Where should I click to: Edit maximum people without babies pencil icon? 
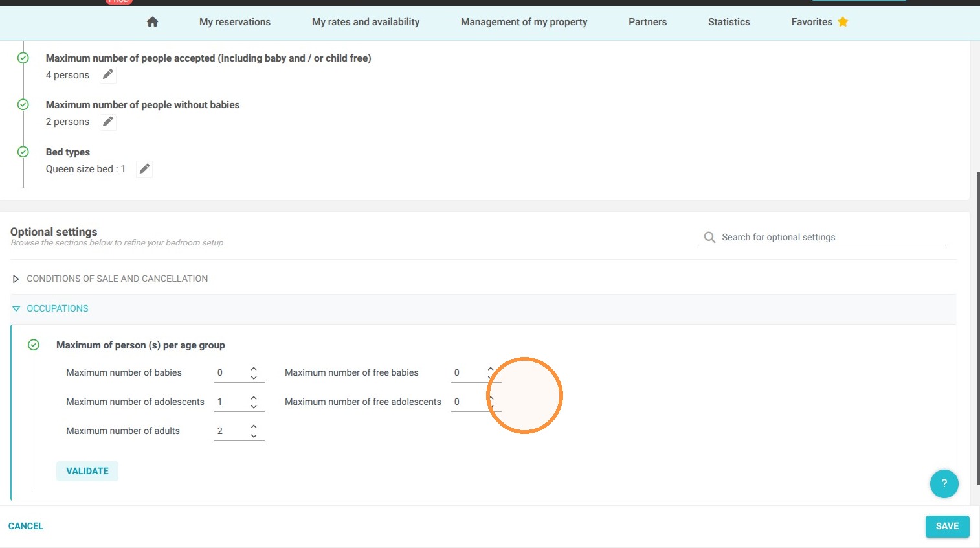pos(108,121)
